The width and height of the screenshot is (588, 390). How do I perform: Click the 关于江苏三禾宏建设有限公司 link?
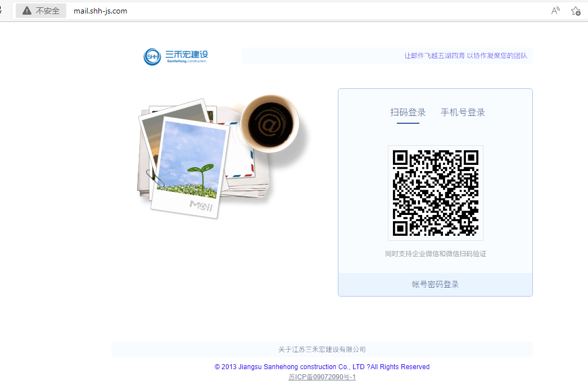pos(322,349)
